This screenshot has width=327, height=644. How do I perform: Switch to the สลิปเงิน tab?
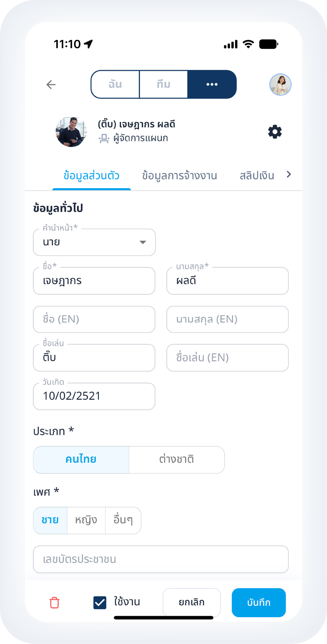257,176
